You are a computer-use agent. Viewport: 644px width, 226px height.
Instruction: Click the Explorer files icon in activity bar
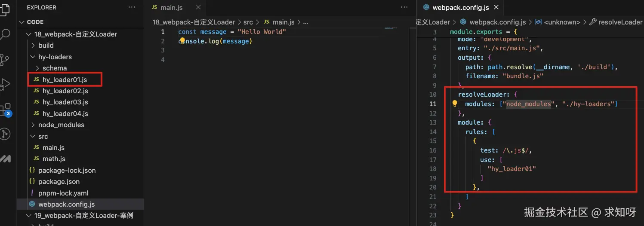(x=5, y=9)
